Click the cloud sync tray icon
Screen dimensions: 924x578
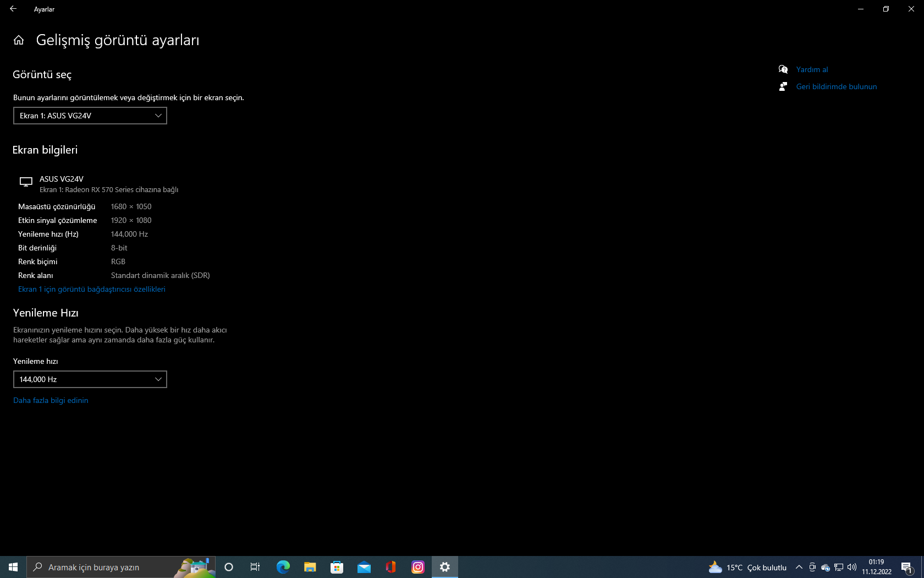(x=826, y=567)
